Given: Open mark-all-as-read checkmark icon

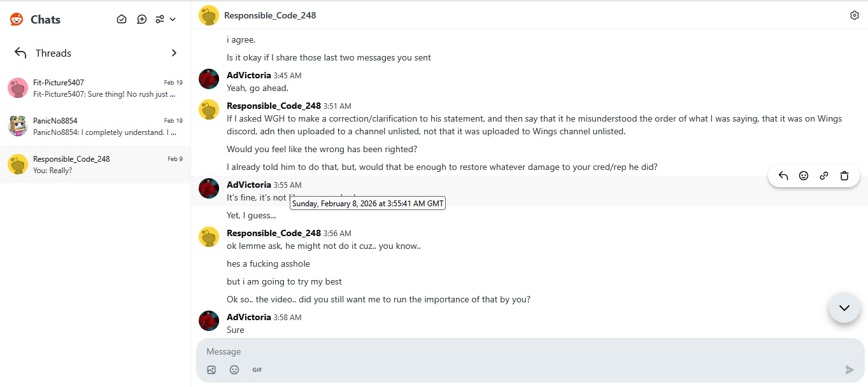Looking at the screenshot, I should click(122, 20).
